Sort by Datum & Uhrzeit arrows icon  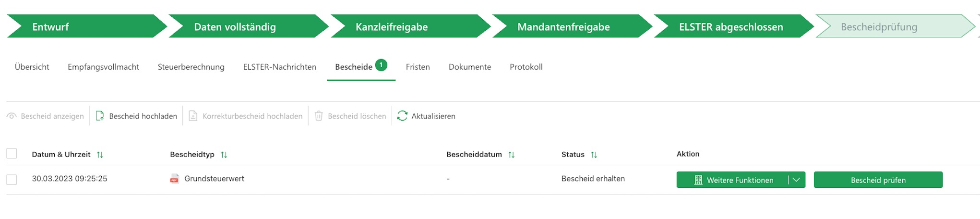click(x=100, y=155)
